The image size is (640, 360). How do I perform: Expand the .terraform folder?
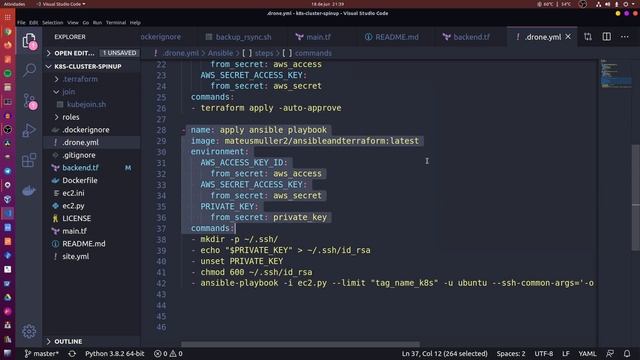pyautogui.click(x=91, y=79)
